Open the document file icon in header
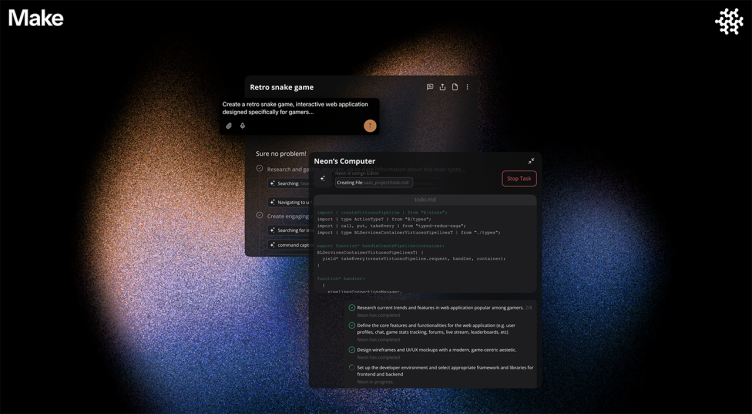Image resolution: width=752 pixels, height=414 pixels. 455,87
